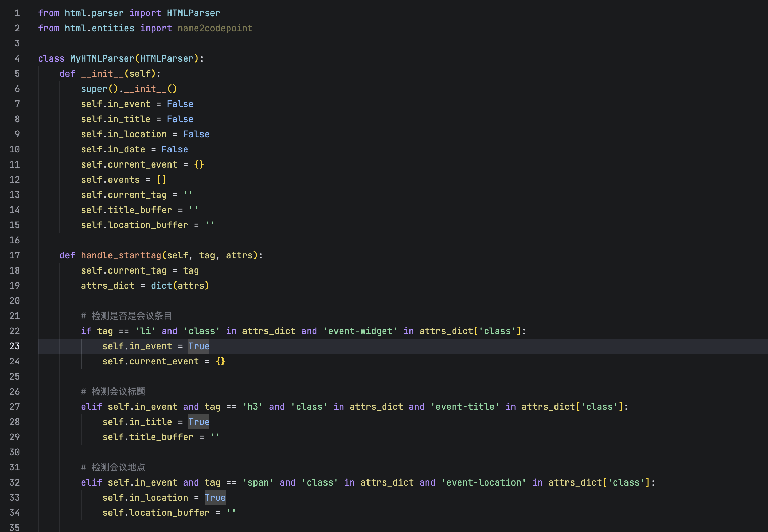
Task: Click the empty dict literal on line 11
Action: pos(199,164)
